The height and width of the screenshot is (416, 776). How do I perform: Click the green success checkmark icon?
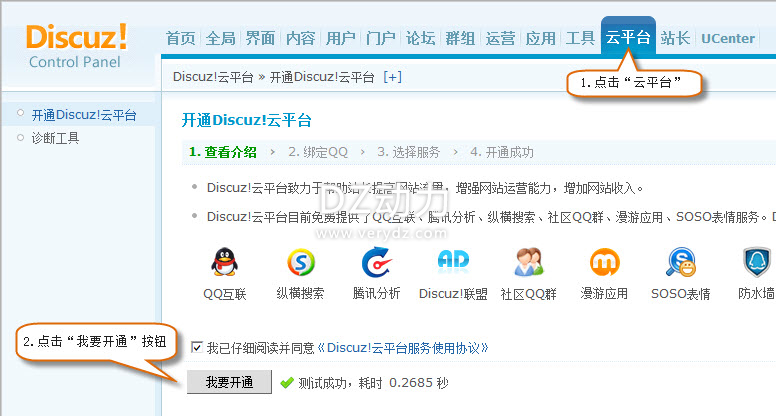point(287,383)
